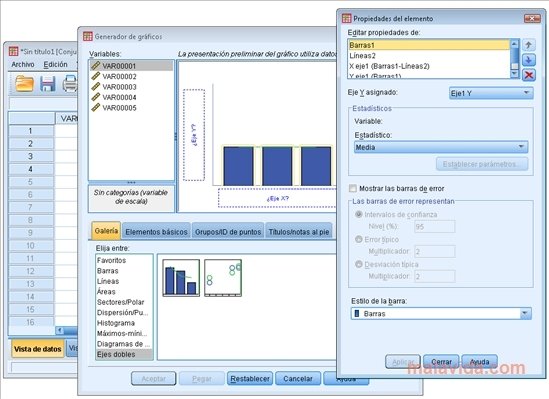Select Líneas2 in the edit properties list
The width and height of the screenshot is (549, 399).
(429, 55)
